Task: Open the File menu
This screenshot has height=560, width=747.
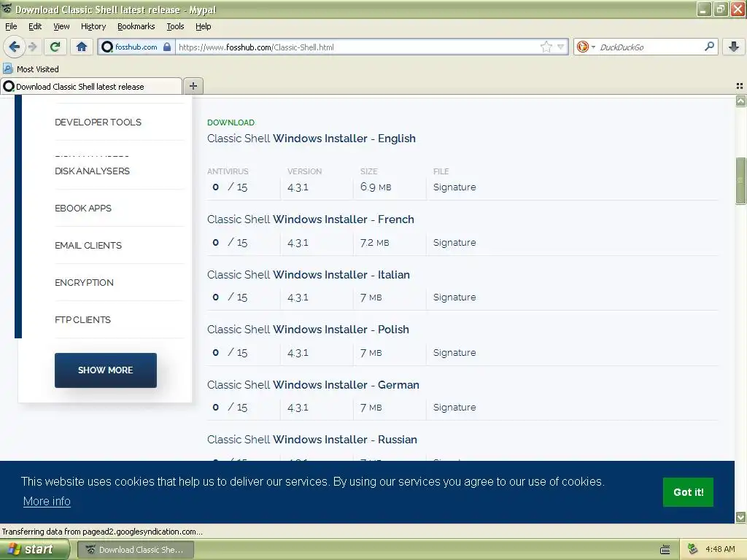Action: pyautogui.click(x=11, y=26)
